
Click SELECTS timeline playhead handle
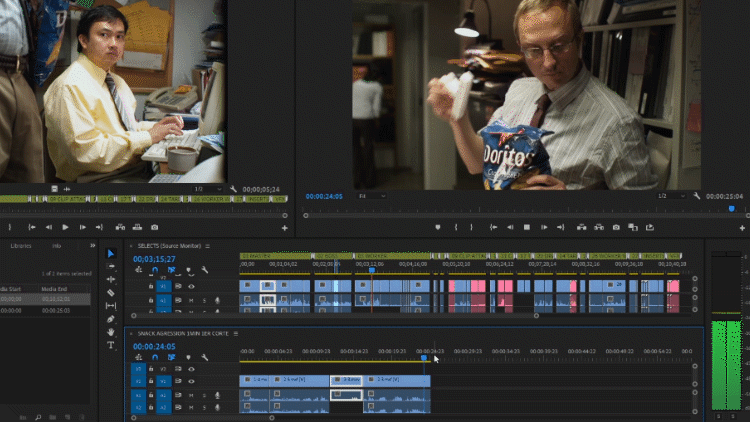pos(372,270)
